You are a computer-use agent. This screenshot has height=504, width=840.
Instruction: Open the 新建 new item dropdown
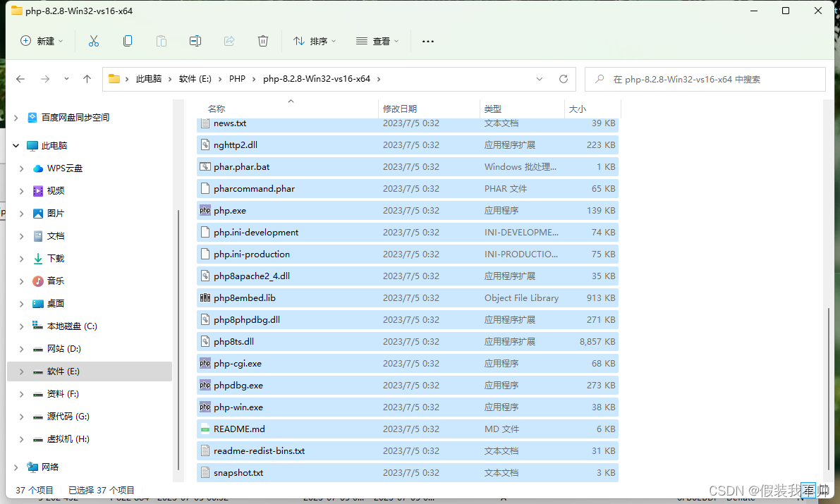pyautogui.click(x=42, y=42)
